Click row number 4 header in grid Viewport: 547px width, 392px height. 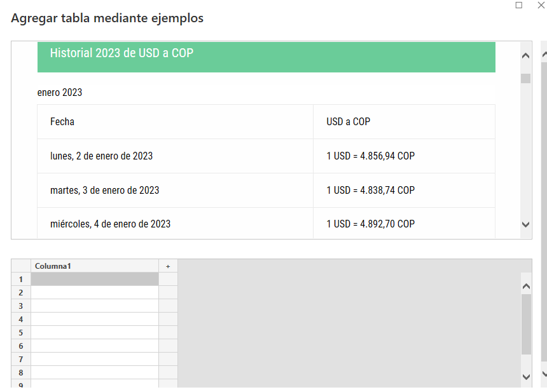21,319
